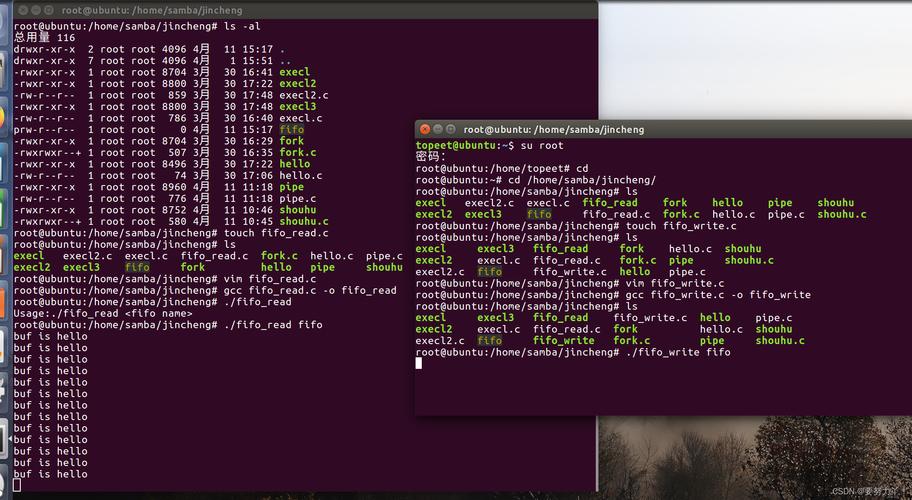
Task: Click the 'su root' command in the front terminal
Action: click(x=542, y=145)
